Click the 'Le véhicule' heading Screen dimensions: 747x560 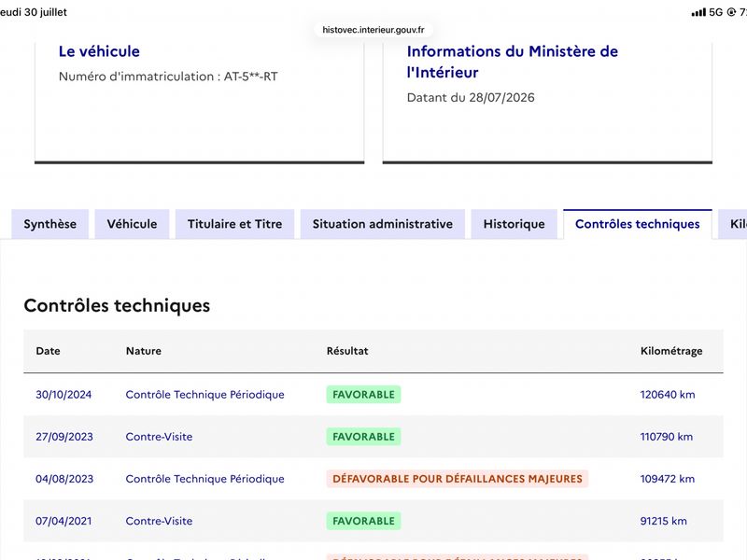point(99,51)
